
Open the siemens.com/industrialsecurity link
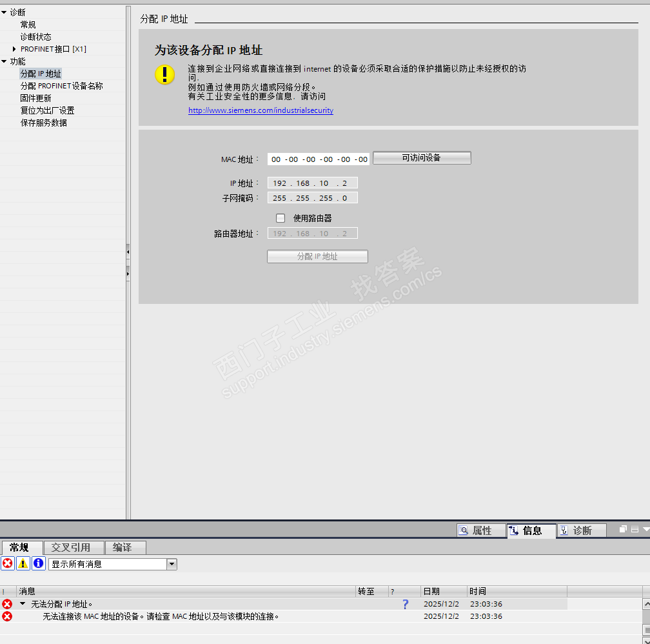[261, 110]
